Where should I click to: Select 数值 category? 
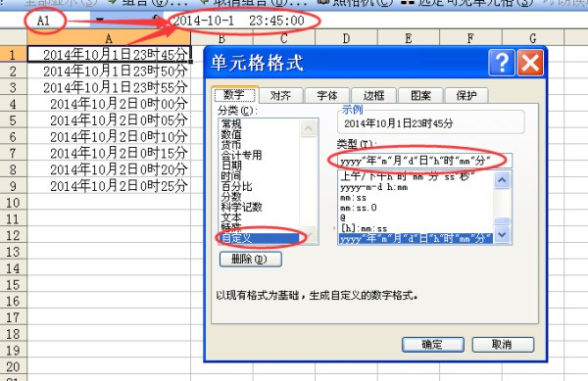231,134
